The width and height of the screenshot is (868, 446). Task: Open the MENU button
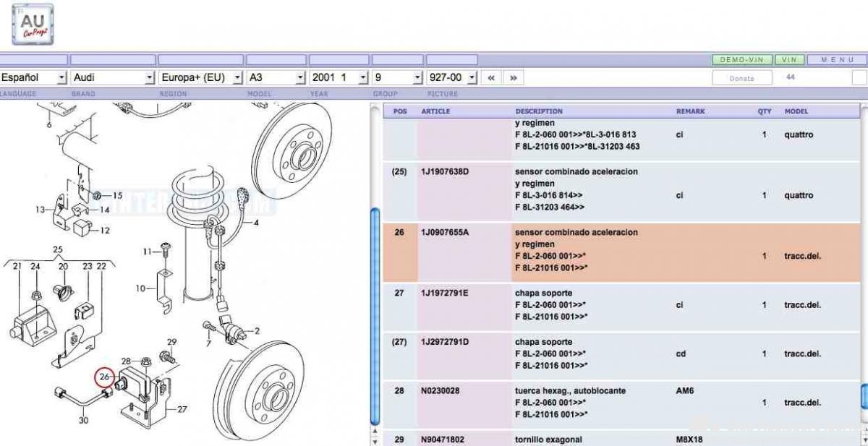838,60
